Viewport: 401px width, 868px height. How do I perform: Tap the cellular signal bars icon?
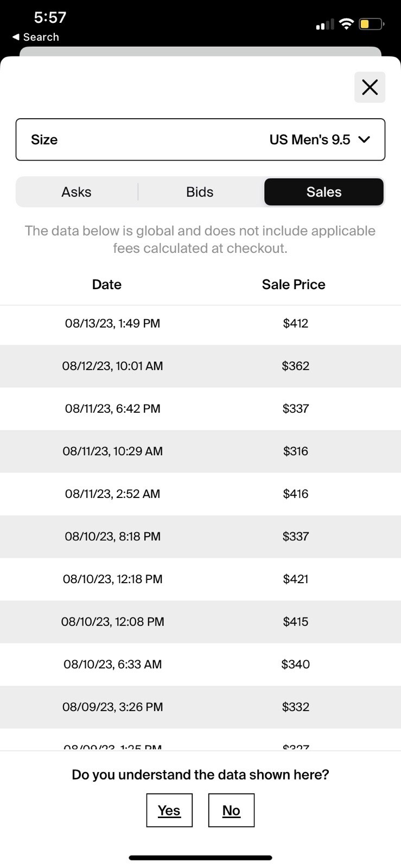pos(325,24)
